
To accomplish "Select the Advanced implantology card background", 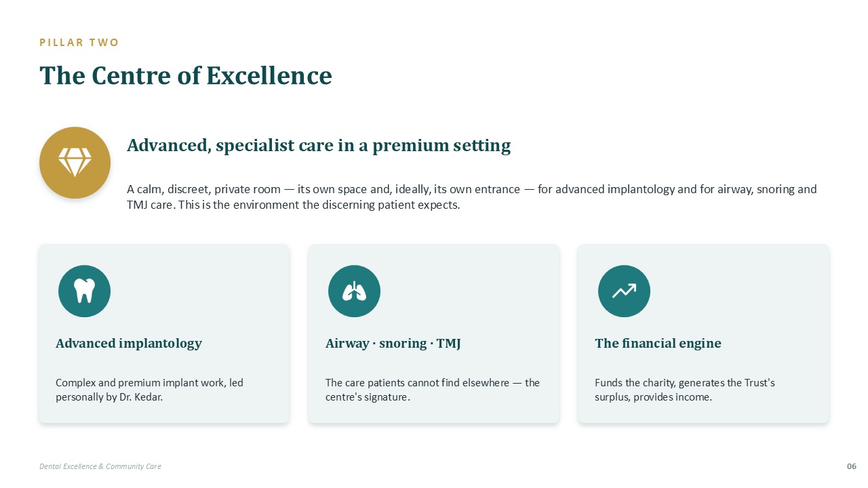I will pos(164,333).
